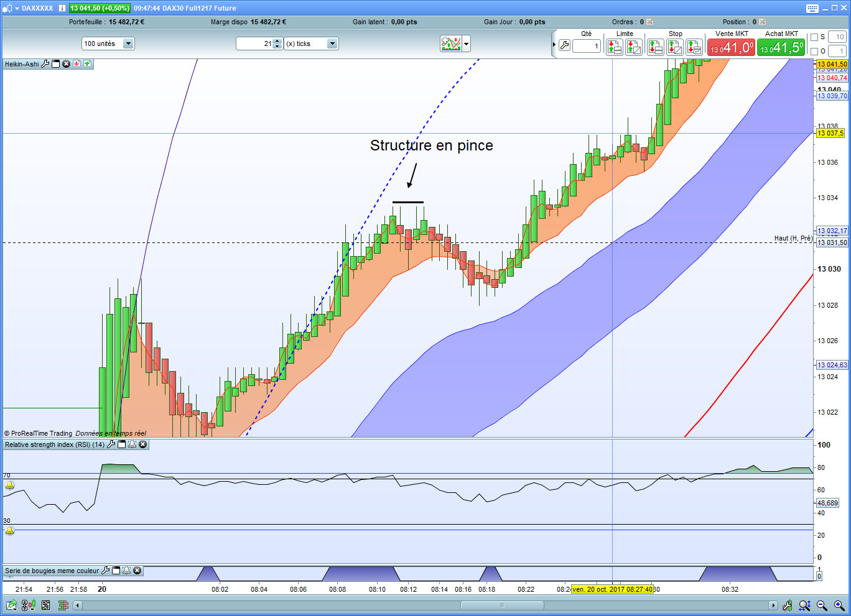Enable the O checkbox
Viewport: 851px width, 616px height.
point(814,51)
